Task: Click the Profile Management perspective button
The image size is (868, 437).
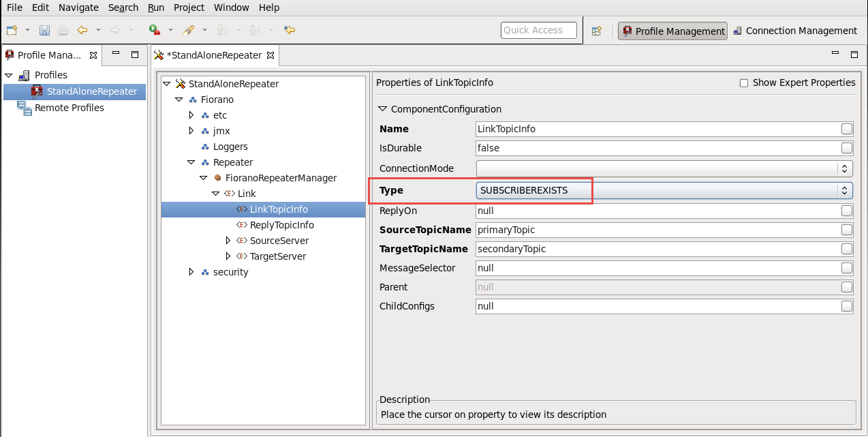Action: 672,31
